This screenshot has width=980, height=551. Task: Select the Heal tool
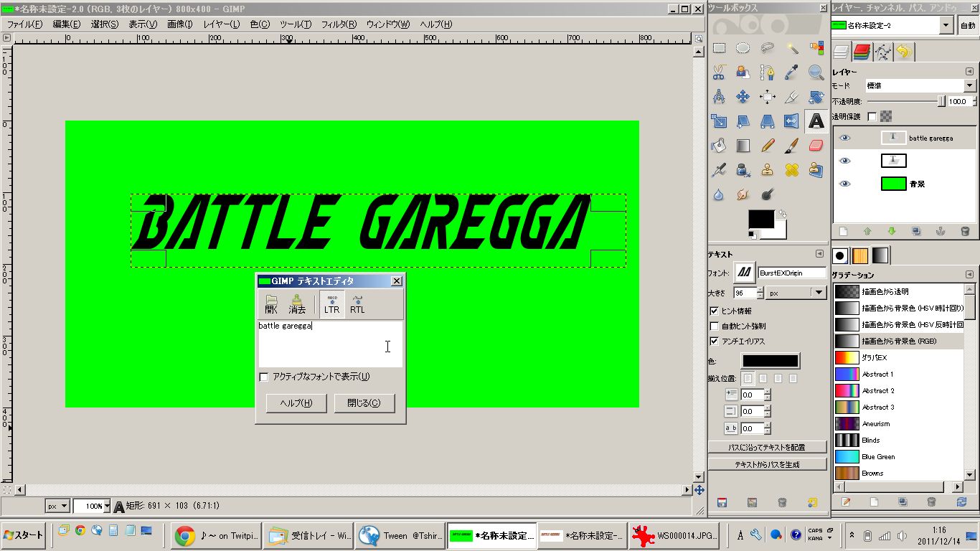[792, 170]
